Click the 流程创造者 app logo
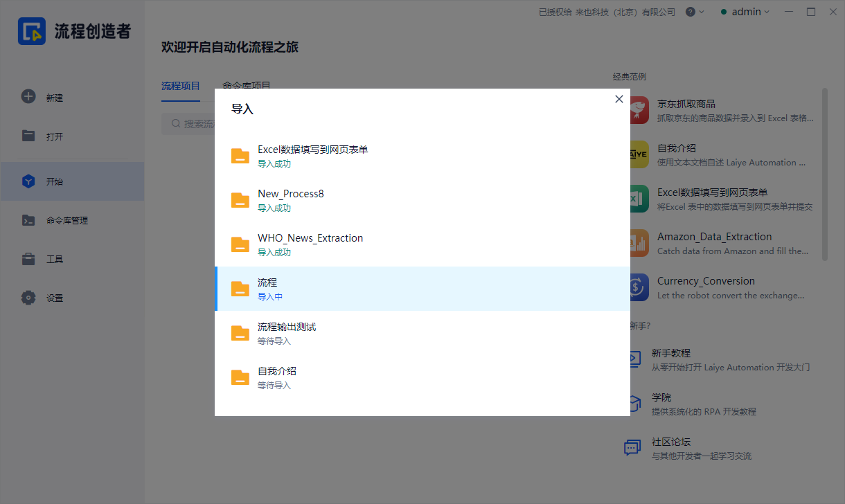 pos(32,31)
